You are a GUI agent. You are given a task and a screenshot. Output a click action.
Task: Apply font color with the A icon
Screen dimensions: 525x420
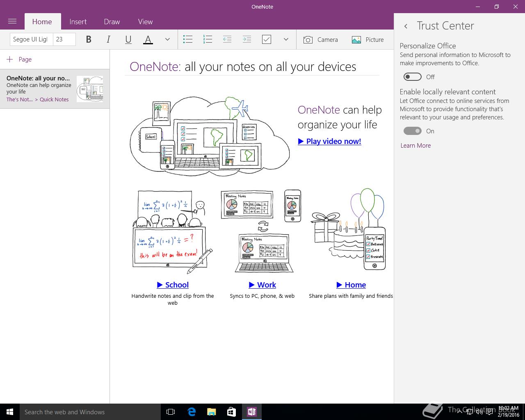click(148, 39)
